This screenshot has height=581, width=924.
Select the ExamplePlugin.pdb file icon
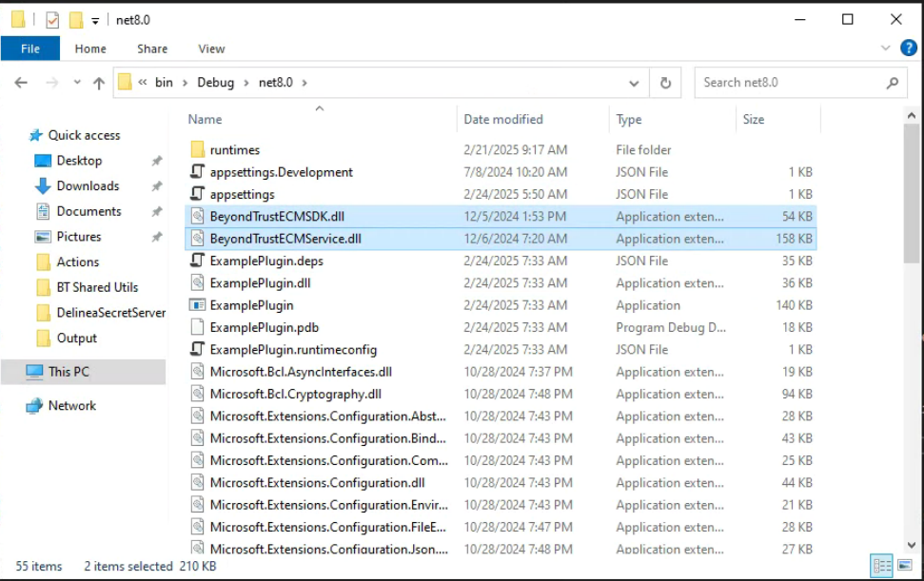tap(197, 327)
